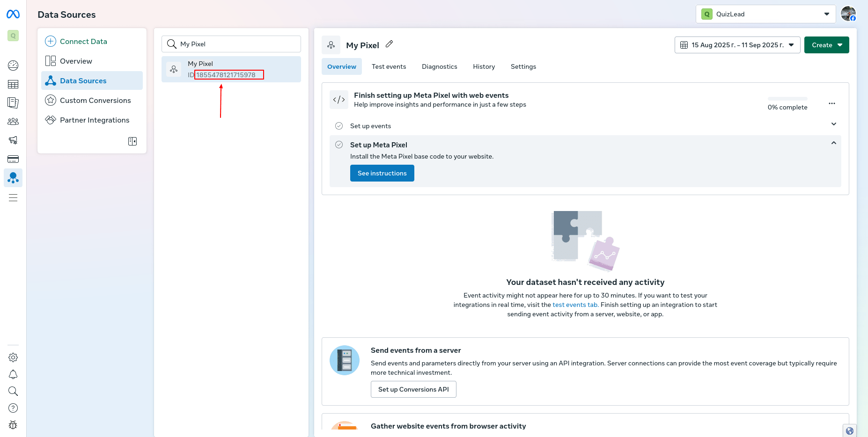Click the code brackets icon in setup card
868x437 pixels.
pyautogui.click(x=339, y=100)
